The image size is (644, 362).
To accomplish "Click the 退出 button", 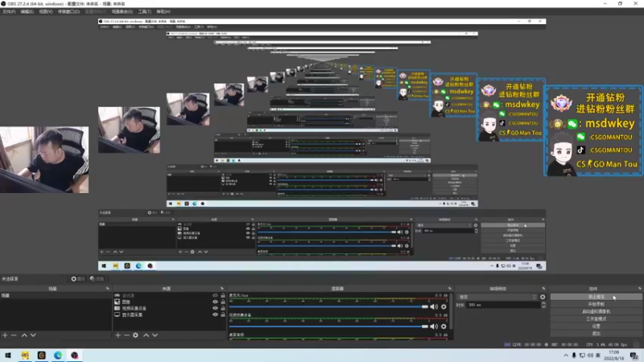I will tap(596, 333).
